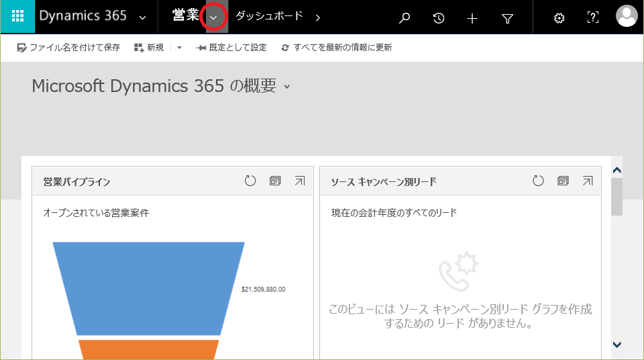The height and width of the screenshot is (360, 644).
Task: View records for ソース キャンペーン別リード
Action: point(563,181)
